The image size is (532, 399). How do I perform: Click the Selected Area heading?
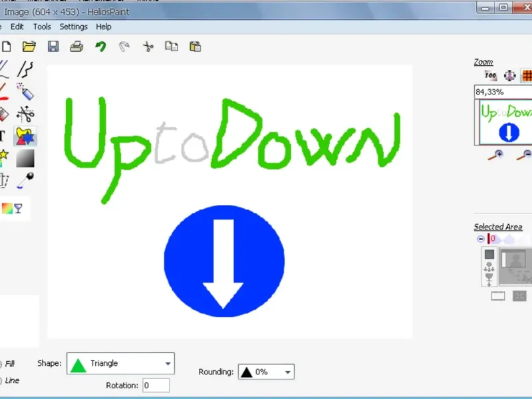(x=498, y=227)
